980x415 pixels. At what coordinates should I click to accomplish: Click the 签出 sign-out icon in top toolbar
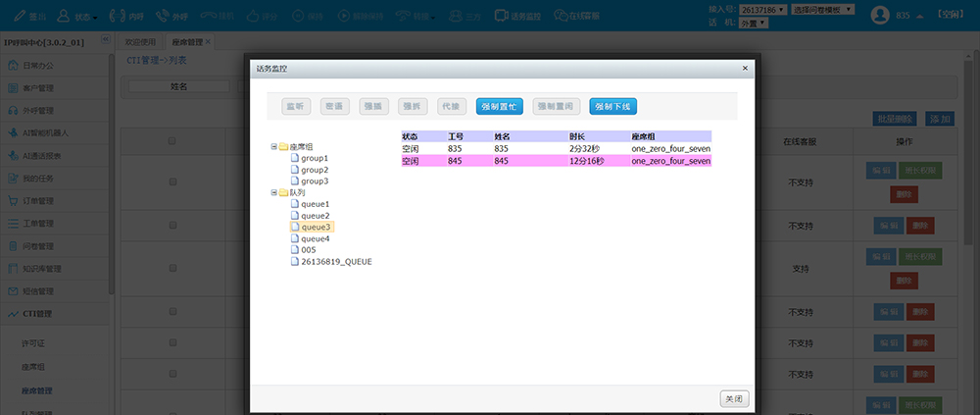pos(18,16)
